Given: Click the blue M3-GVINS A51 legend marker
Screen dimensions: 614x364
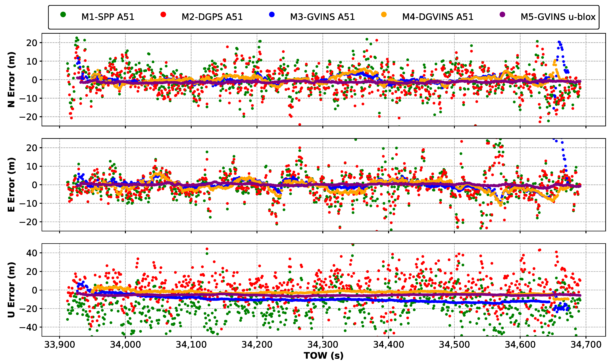Looking at the screenshot, I should click(272, 14).
